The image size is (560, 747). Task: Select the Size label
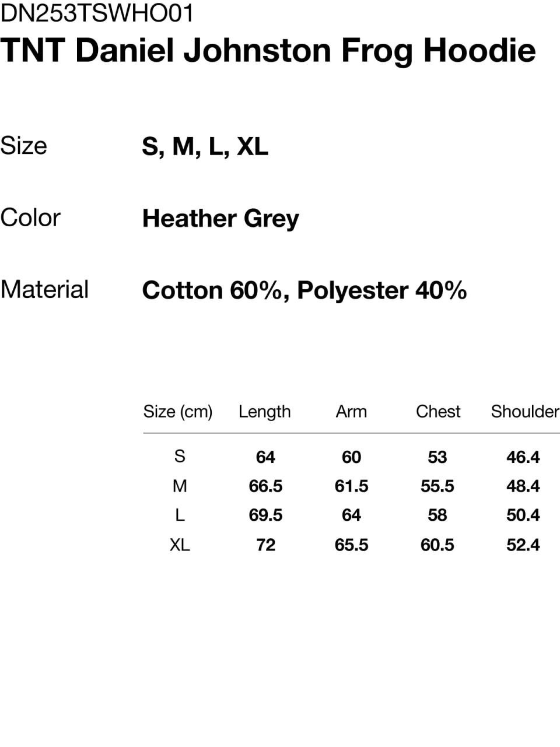pyautogui.click(x=23, y=146)
